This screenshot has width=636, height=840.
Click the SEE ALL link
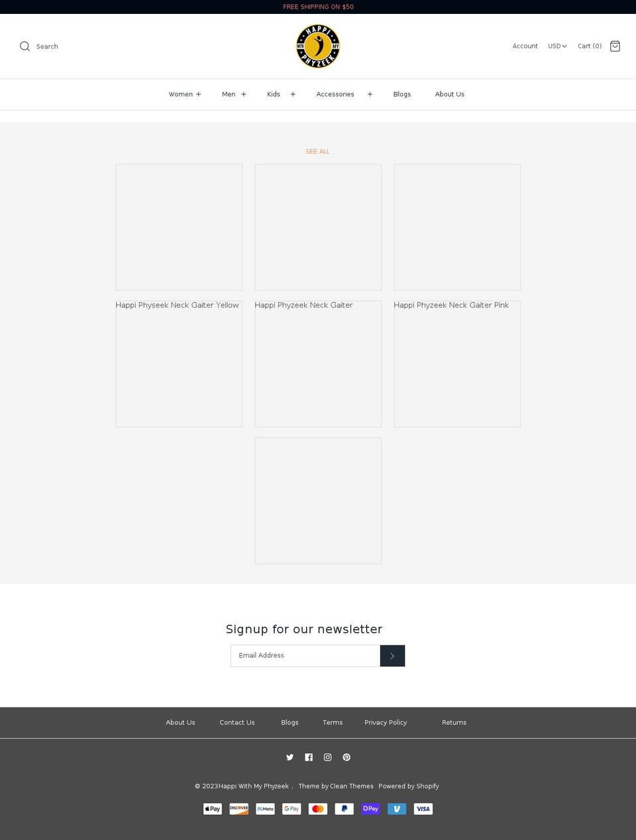coord(317,152)
